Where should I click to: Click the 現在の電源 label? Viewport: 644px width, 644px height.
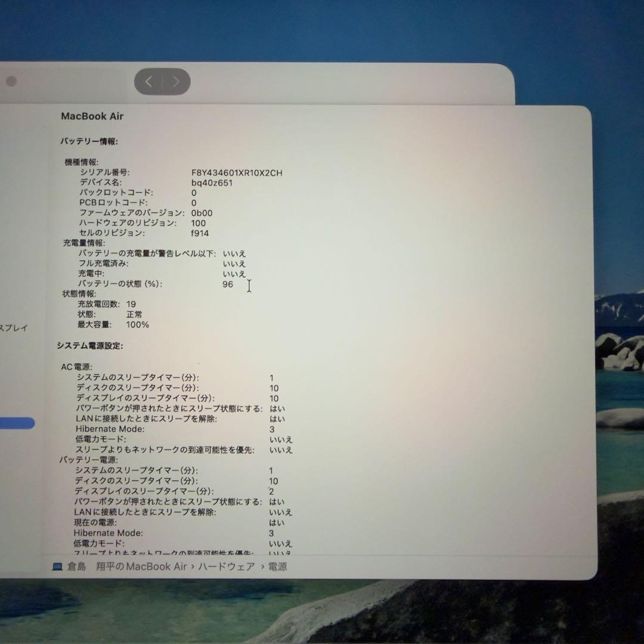95,522
